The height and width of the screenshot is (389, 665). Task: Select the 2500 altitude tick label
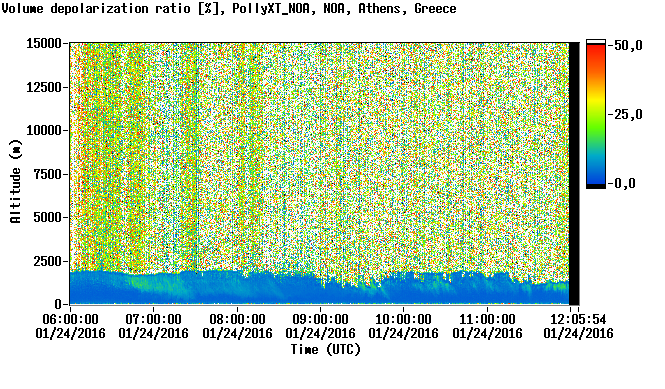click(x=47, y=261)
